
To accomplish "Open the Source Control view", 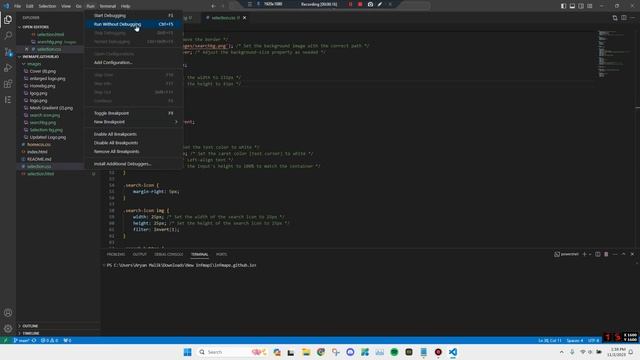I will [x=8, y=52].
